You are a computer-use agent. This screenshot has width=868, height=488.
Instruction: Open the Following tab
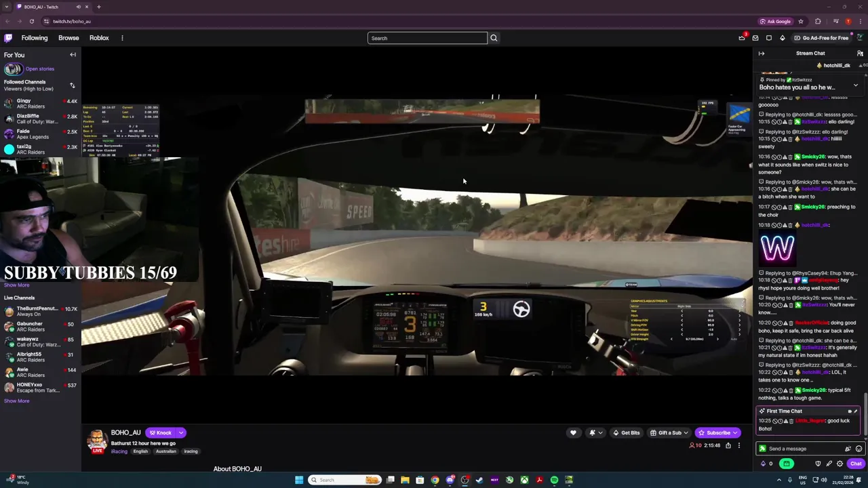coord(35,38)
